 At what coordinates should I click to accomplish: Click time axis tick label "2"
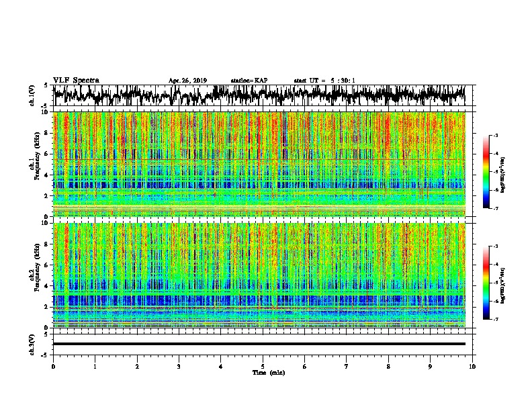coord(137,367)
